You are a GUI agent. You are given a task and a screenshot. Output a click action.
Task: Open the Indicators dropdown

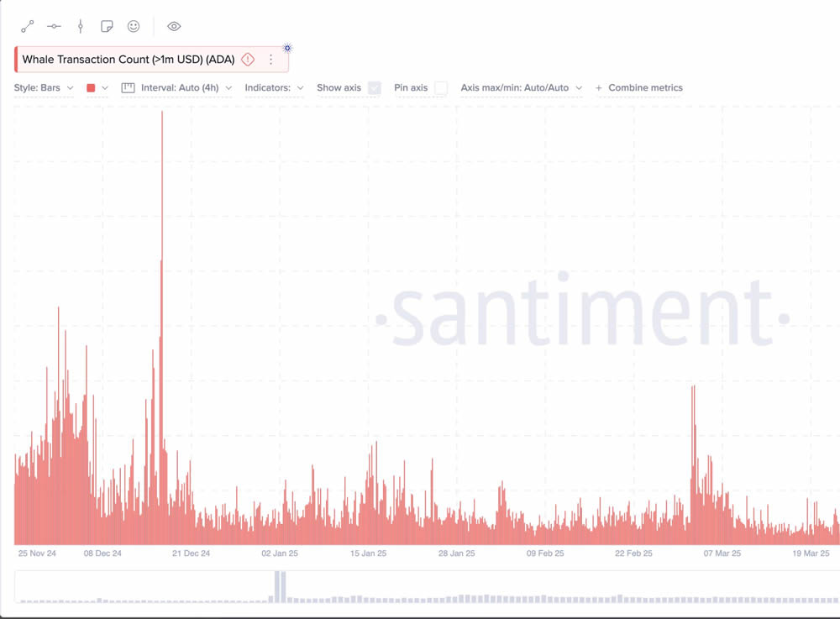[x=274, y=88]
